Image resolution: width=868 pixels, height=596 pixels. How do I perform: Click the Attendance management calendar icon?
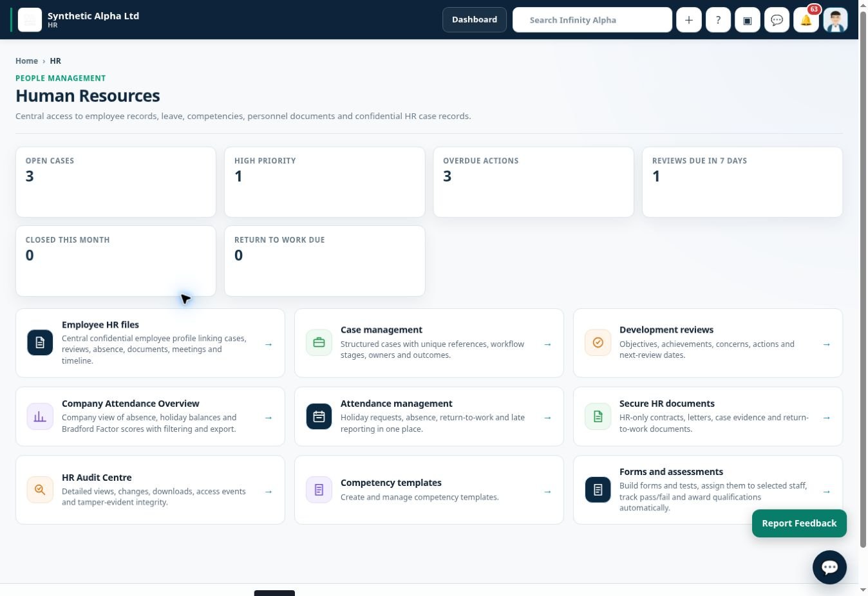tap(319, 416)
